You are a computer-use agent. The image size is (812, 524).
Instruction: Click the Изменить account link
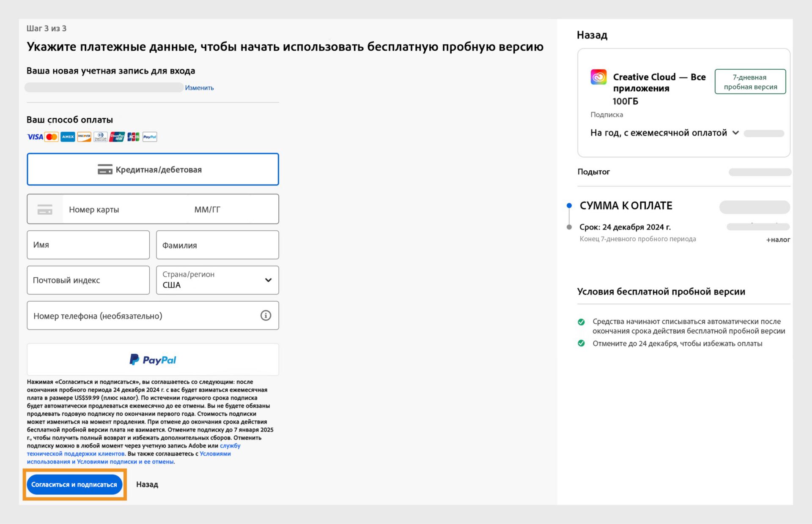point(199,88)
